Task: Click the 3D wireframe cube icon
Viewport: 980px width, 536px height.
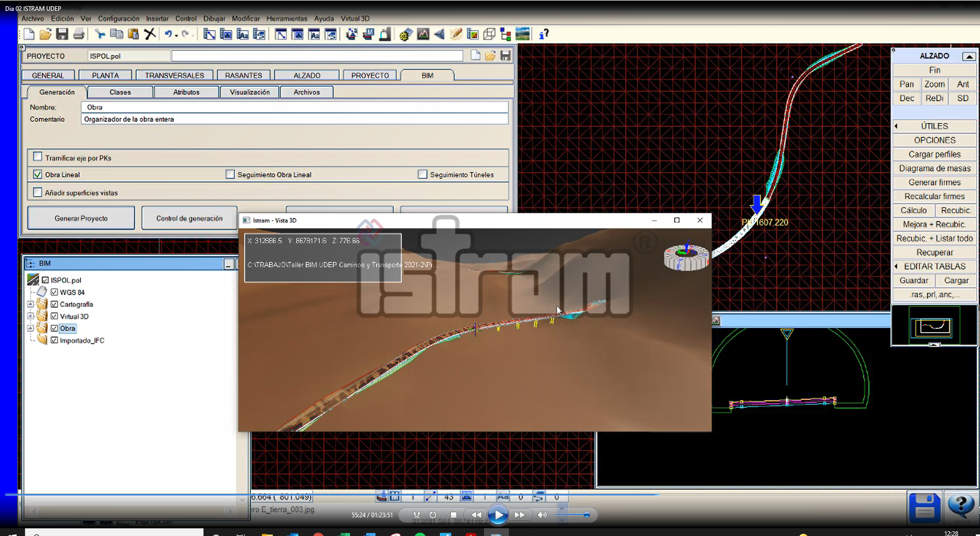Action: pos(489,34)
